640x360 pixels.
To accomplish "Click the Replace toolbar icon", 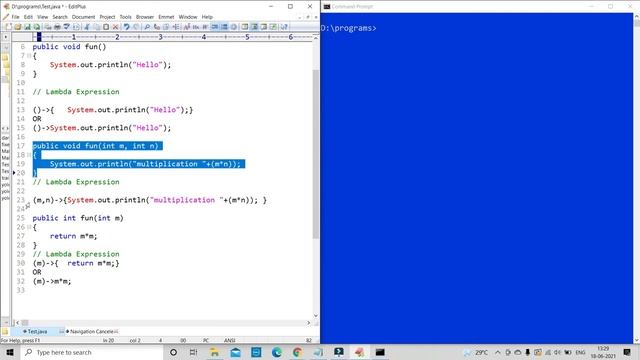I will [157, 27].
